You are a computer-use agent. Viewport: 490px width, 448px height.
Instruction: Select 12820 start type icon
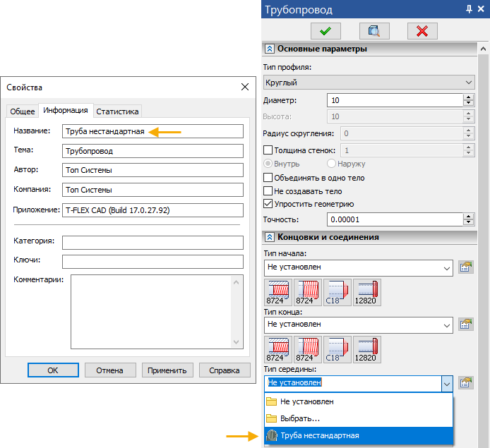coord(366,292)
